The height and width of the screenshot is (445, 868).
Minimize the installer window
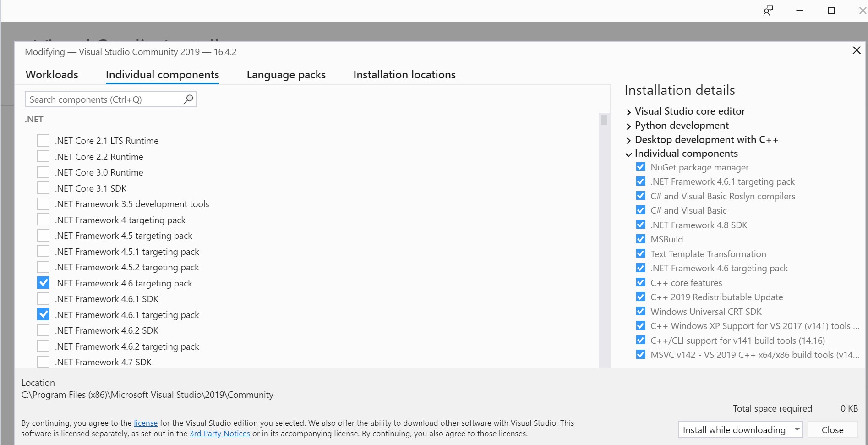pos(800,11)
